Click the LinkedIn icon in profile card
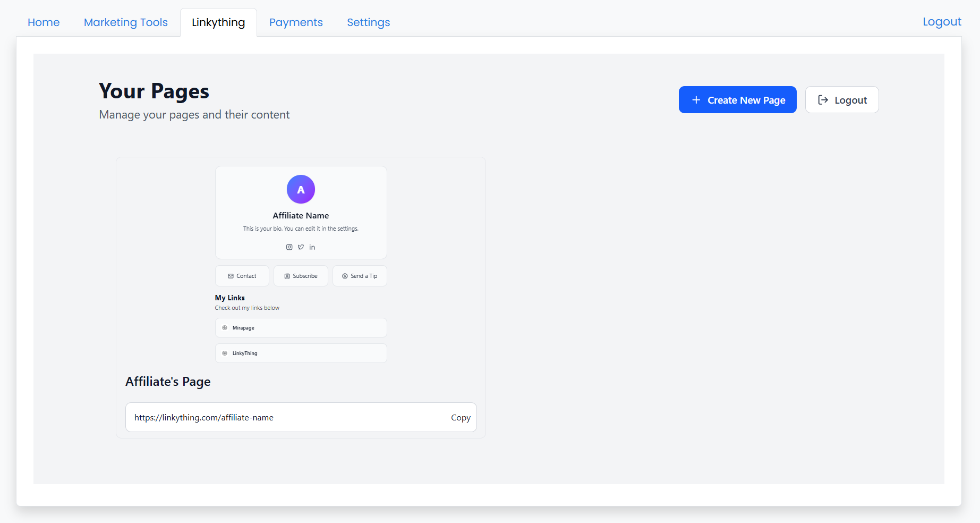Screen dimensions: 980x523 pyautogui.click(x=312, y=247)
